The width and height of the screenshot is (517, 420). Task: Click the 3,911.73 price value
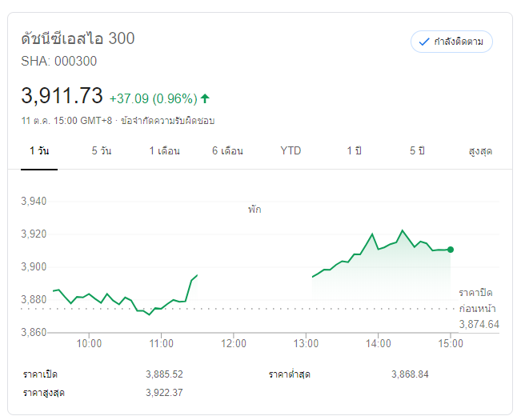62,97
